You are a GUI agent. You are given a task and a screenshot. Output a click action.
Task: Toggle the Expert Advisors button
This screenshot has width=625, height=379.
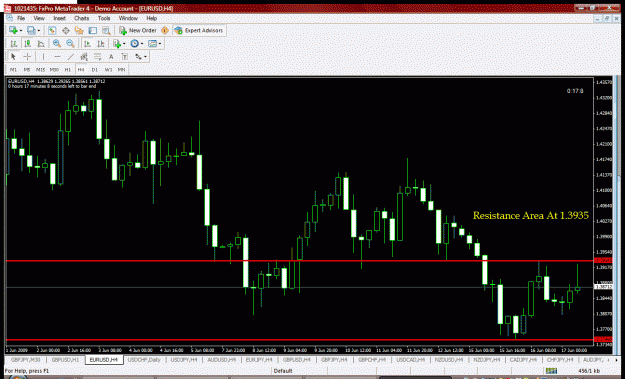click(199, 30)
